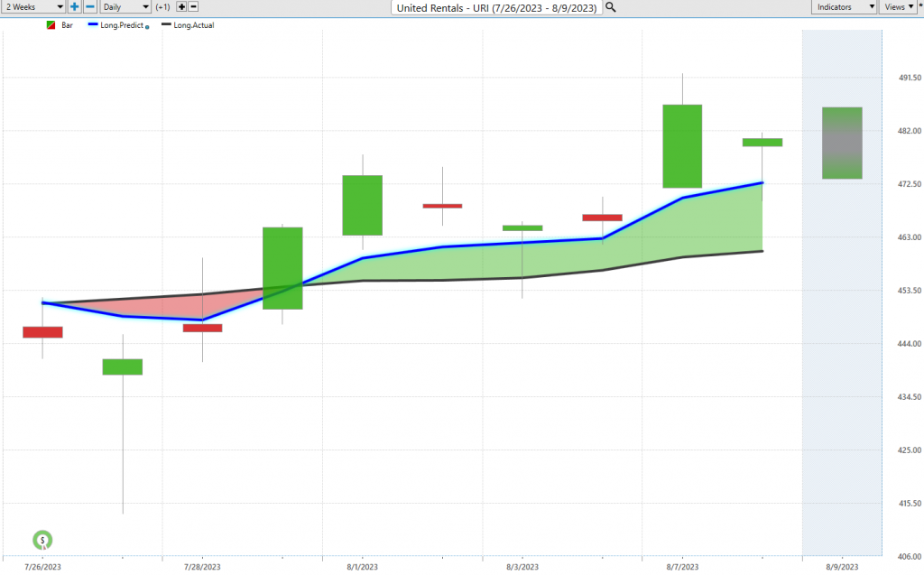
Task: Open the Views dropdown
Action: click(898, 7)
